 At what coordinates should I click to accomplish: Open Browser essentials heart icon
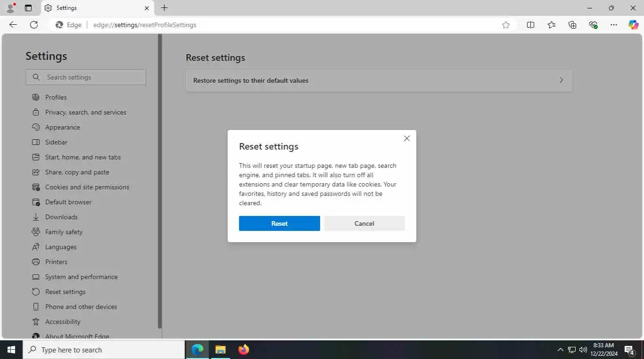coord(593,25)
